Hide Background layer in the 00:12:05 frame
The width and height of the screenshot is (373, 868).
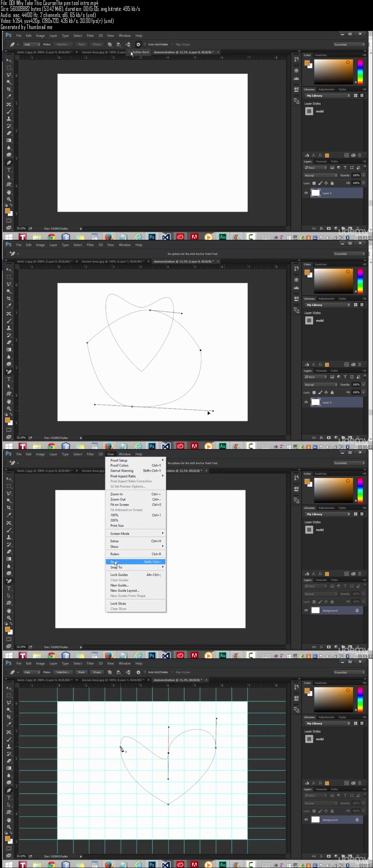pyautogui.click(x=306, y=820)
